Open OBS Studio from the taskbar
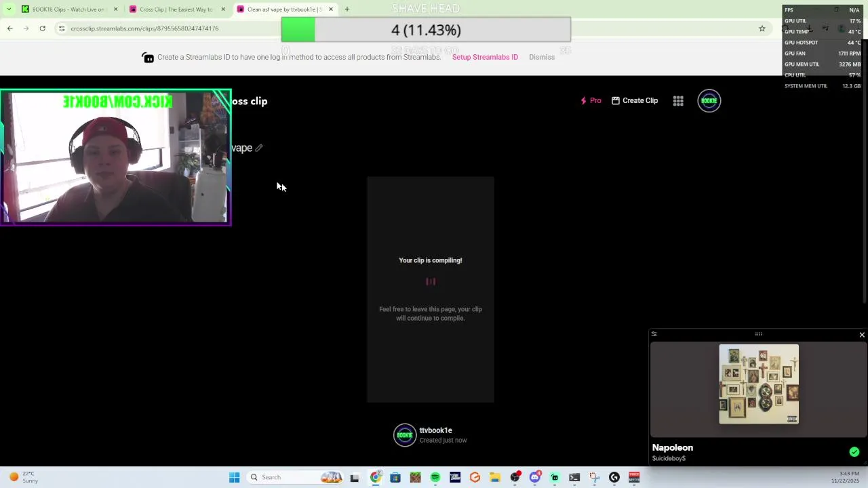This screenshot has height=488, width=868. click(x=515, y=477)
